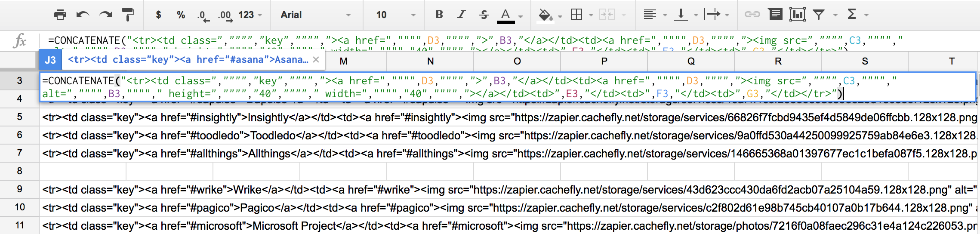Click into the formula bar text

(475, 41)
